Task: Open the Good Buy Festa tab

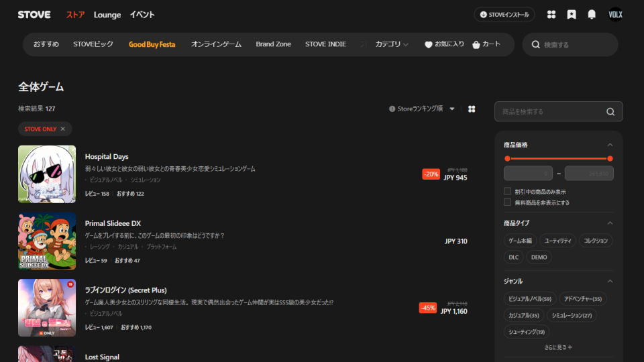Action: (152, 44)
